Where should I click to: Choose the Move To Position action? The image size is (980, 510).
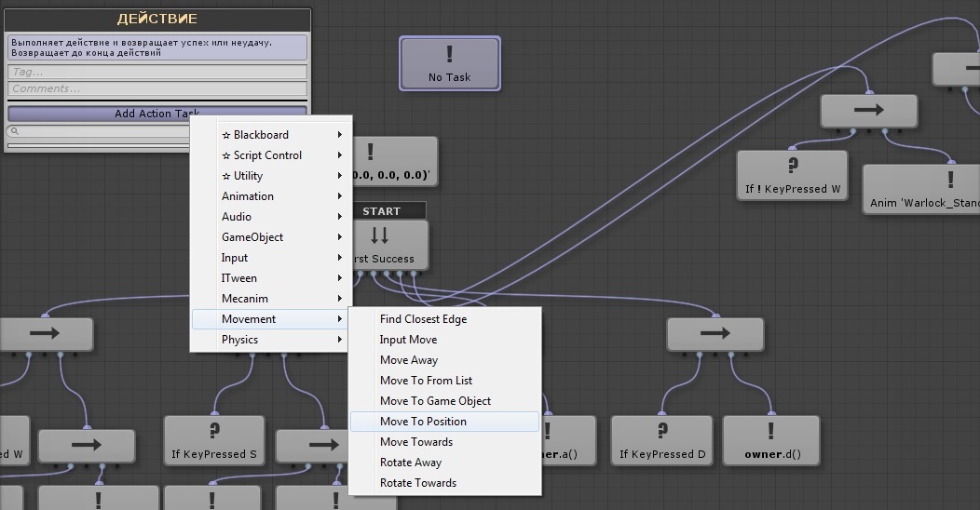[444, 422]
